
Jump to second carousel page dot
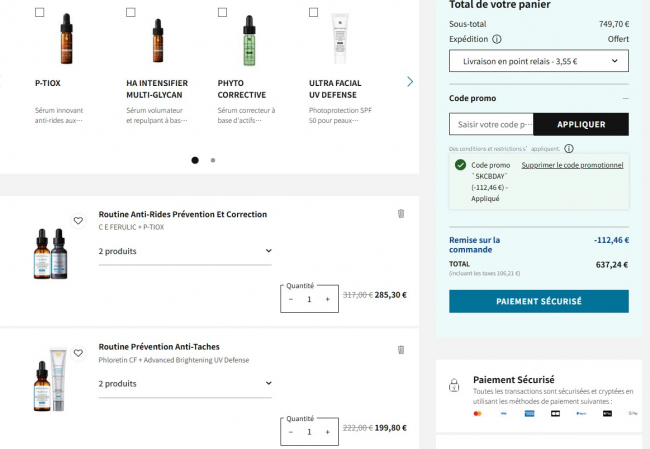point(213,160)
